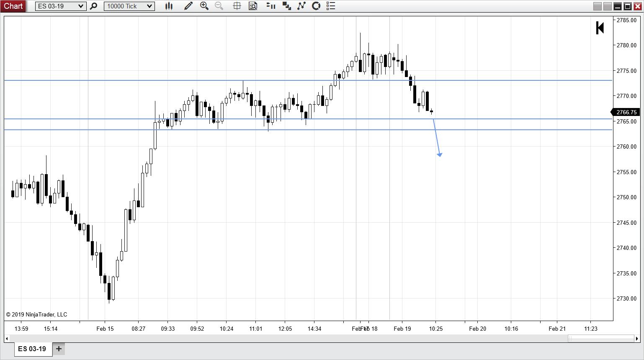The height and width of the screenshot is (360, 644).
Task: Close the chart window
Action: coord(638,6)
